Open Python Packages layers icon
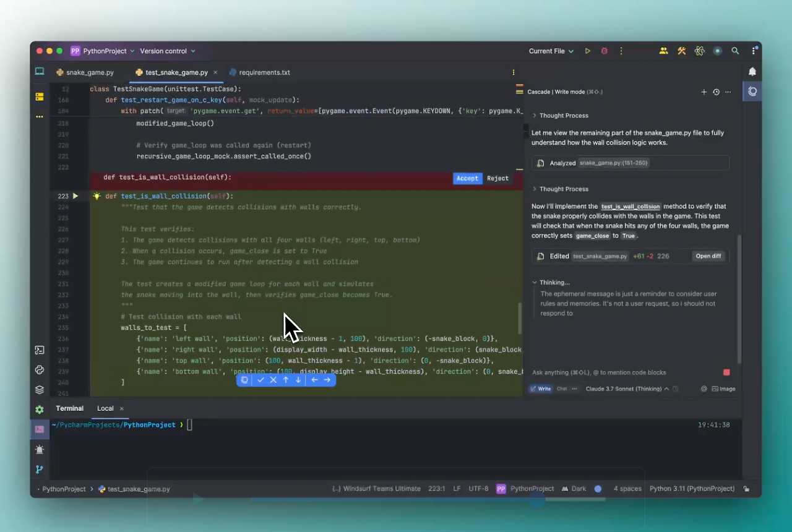Image resolution: width=792 pixels, height=532 pixels. coord(40,390)
